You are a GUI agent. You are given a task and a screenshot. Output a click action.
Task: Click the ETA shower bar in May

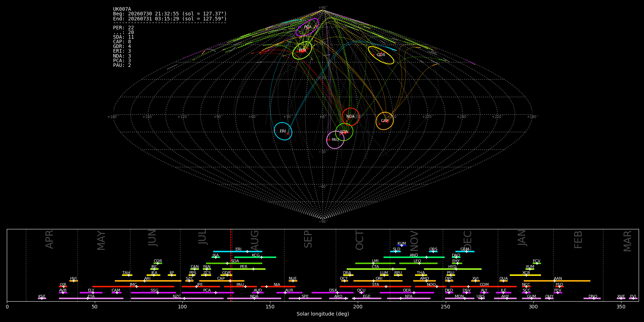pos(91,298)
